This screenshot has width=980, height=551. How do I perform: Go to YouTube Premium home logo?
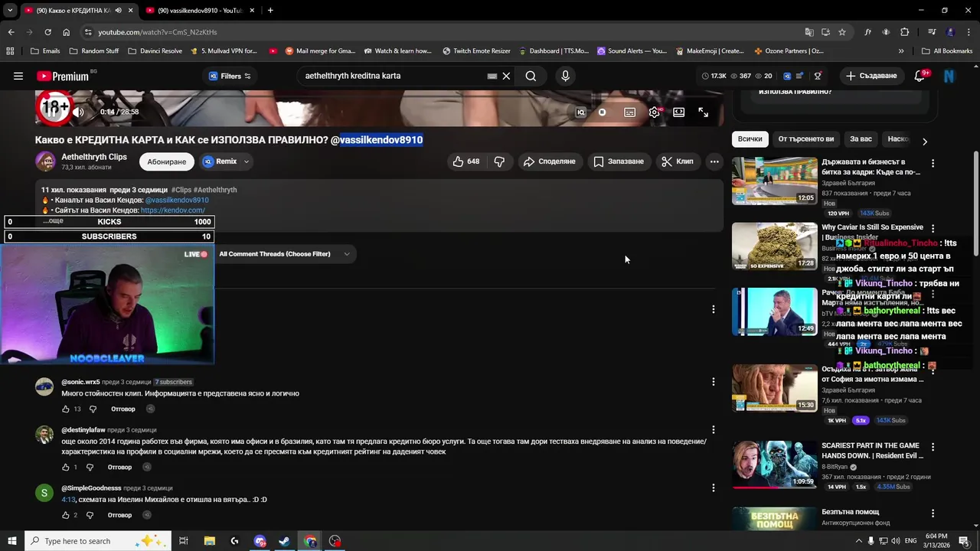click(x=63, y=76)
